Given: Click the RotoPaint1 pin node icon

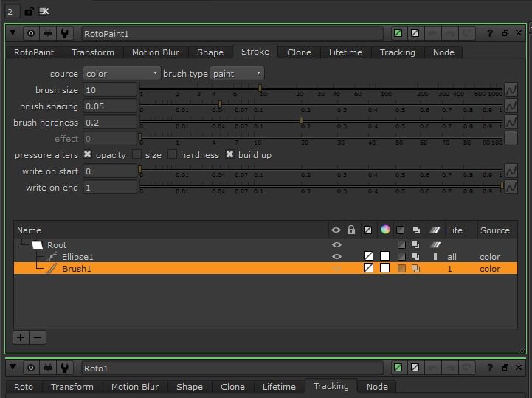Looking at the screenshot, I should [48, 33].
